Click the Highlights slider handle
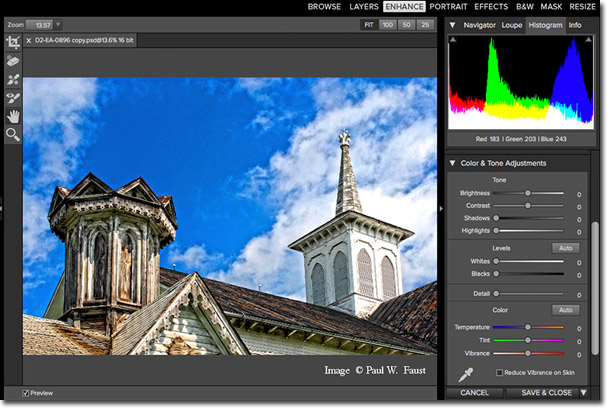Viewport: 610px width, 410px height. tap(496, 230)
